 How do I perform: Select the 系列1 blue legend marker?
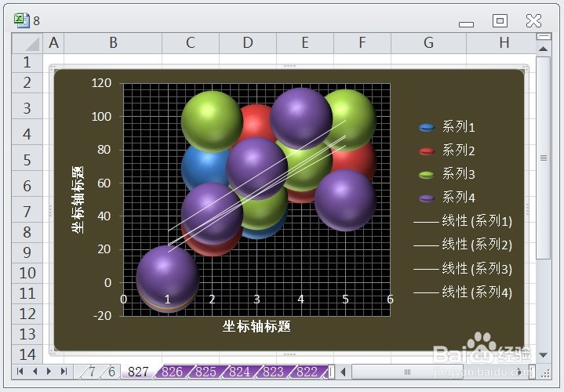click(427, 128)
